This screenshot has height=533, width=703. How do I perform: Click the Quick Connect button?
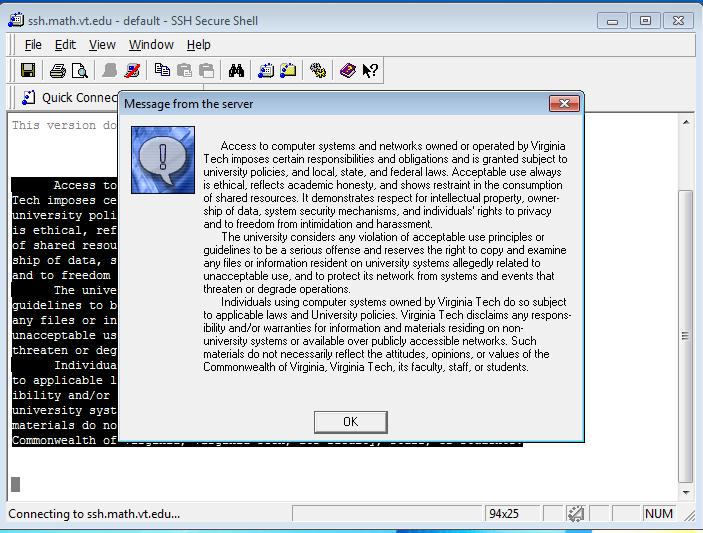[x=69, y=98]
